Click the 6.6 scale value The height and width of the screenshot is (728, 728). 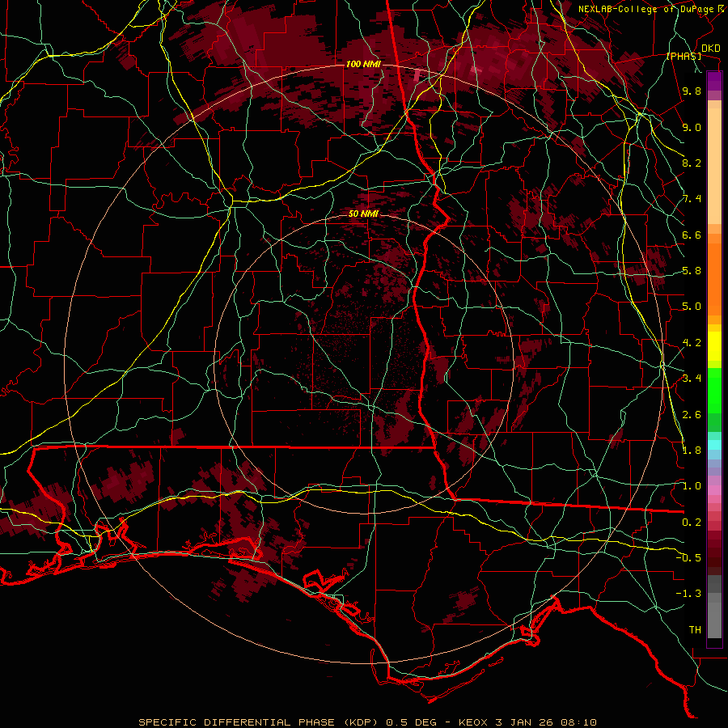pyautogui.click(x=692, y=235)
